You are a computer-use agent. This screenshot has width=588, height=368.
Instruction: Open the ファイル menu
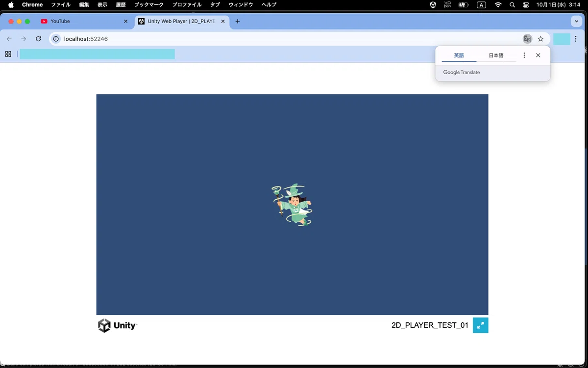tap(61, 4)
